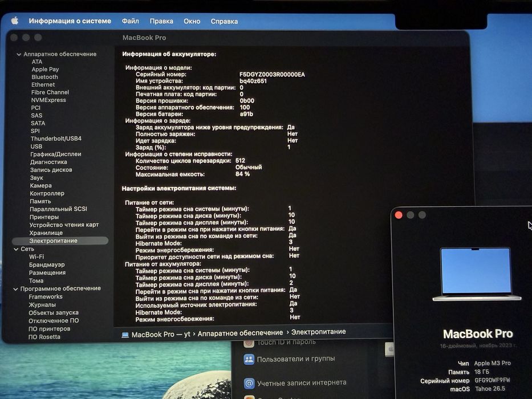532x399 pixels.
Task: Select Электропитание in the sidebar
Action: click(60, 241)
